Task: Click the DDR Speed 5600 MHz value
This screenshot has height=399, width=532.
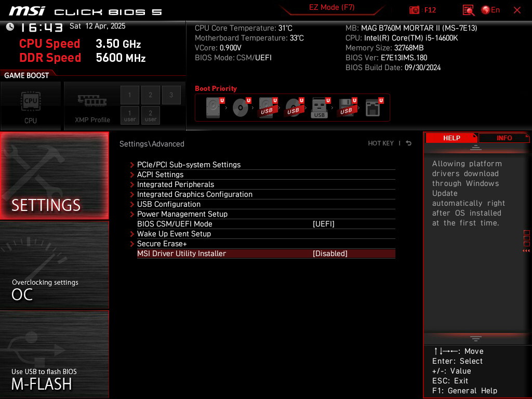Action: (121, 58)
